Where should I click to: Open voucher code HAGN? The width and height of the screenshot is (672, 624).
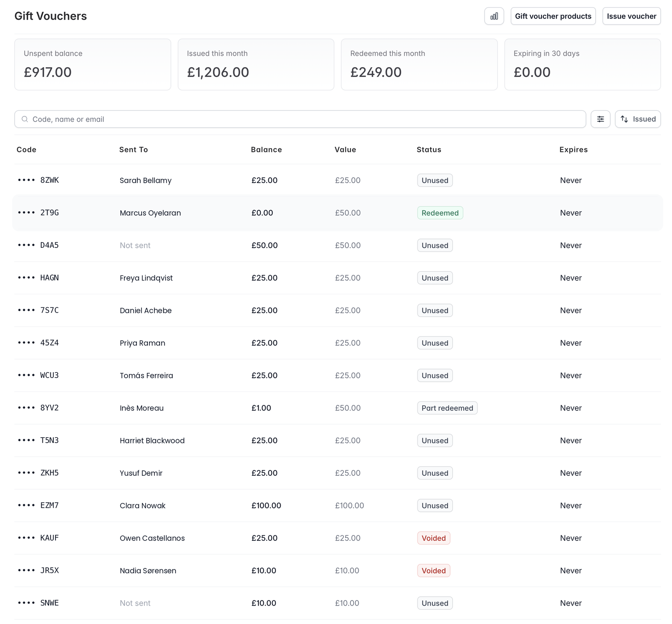coord(38,278)
